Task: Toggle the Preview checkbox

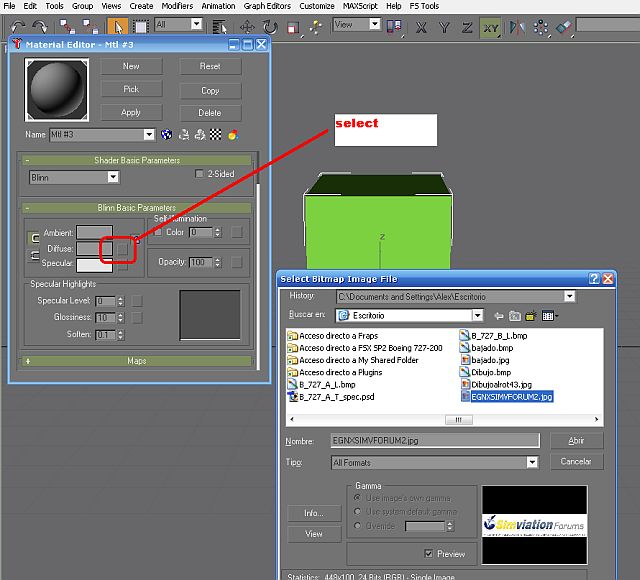Action: [x=428, y=553]
